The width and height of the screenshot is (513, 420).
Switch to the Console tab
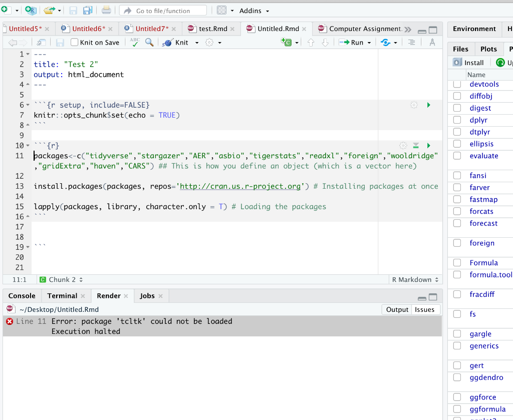tap(22, 296)
